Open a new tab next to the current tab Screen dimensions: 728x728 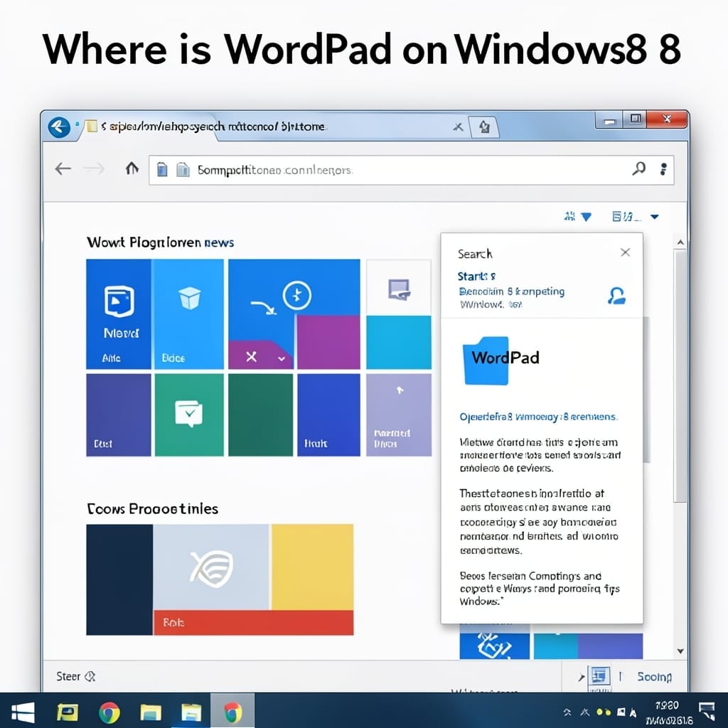(x=484, y=127)
